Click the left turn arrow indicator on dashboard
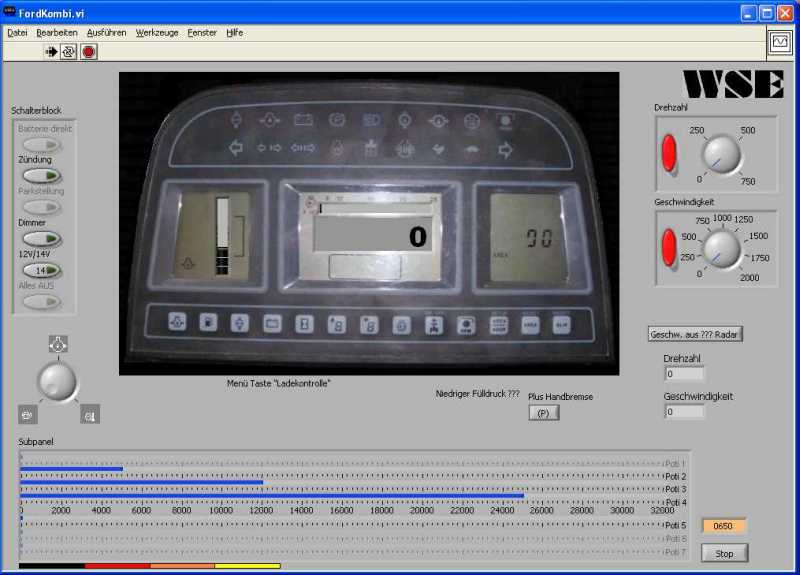 tap(236, 148)
